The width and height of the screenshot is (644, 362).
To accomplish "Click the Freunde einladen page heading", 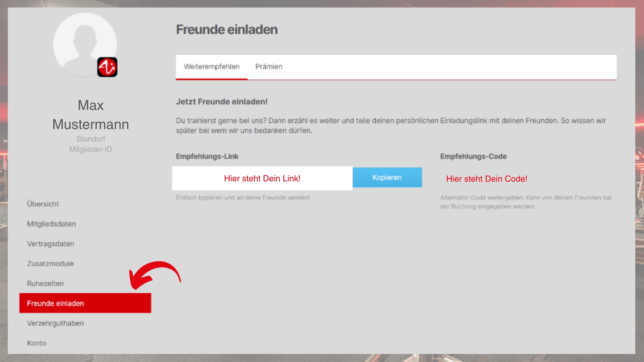I will tap(227, 29).
